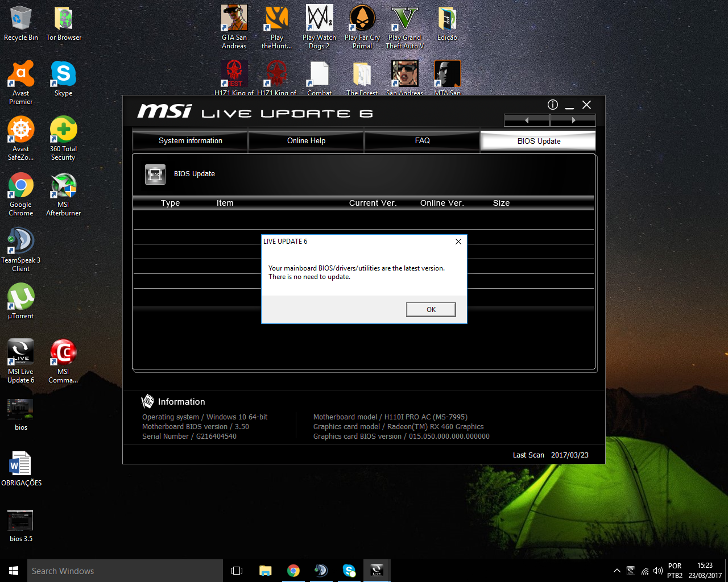This screenshot has height=582, width=728.
Task: Open the taskbar clock showing 15:23
Action: tap(705, 571)
